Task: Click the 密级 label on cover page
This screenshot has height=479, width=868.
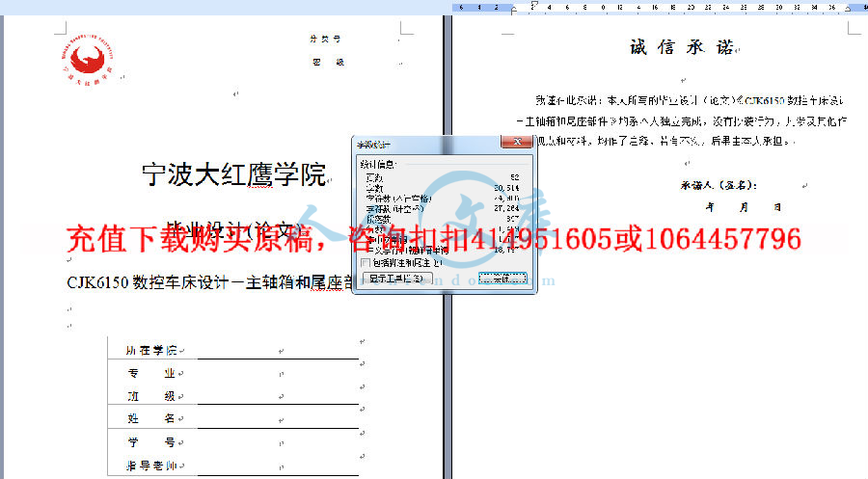Action: (328, 62)
